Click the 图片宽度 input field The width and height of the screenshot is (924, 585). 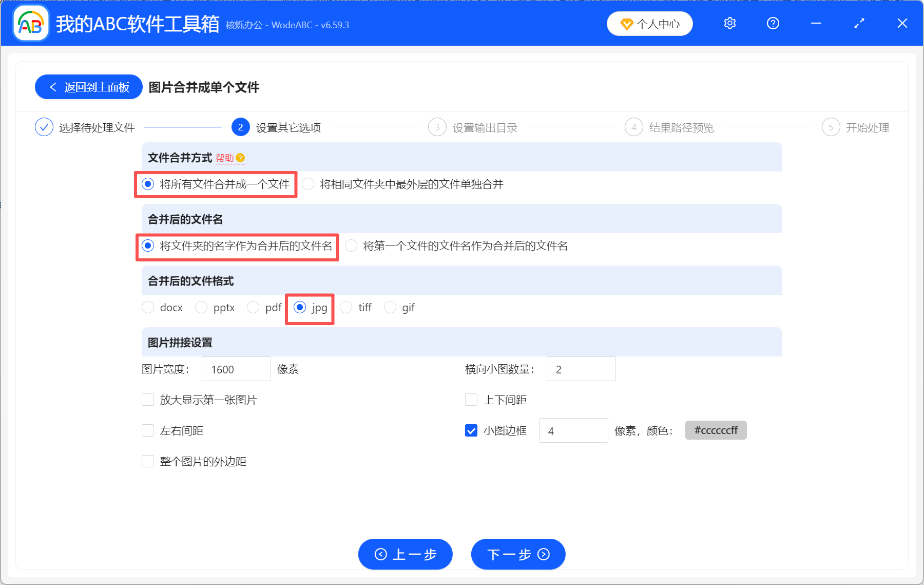[x=236, y=369]
